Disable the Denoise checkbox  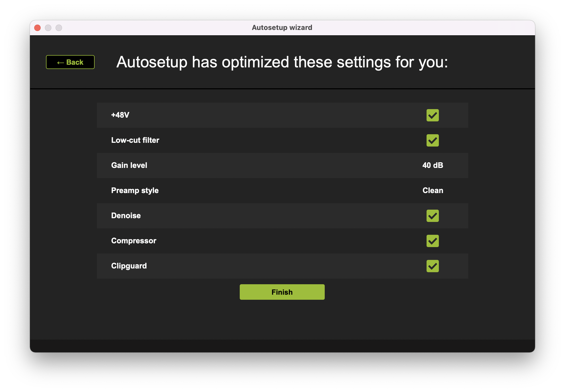[x=432, y=216]
